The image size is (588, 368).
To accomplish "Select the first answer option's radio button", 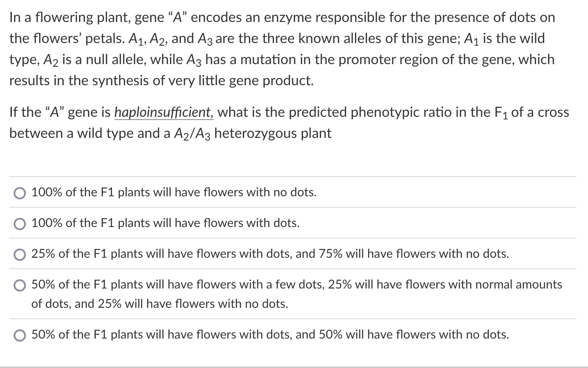I will (x=19, y=192).
